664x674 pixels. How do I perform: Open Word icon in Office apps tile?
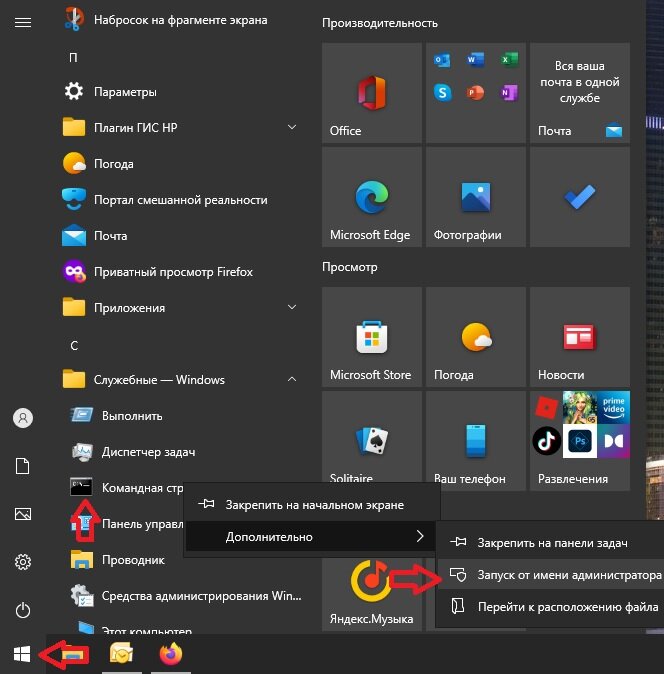pyautogui.click(x=475, y=59)
